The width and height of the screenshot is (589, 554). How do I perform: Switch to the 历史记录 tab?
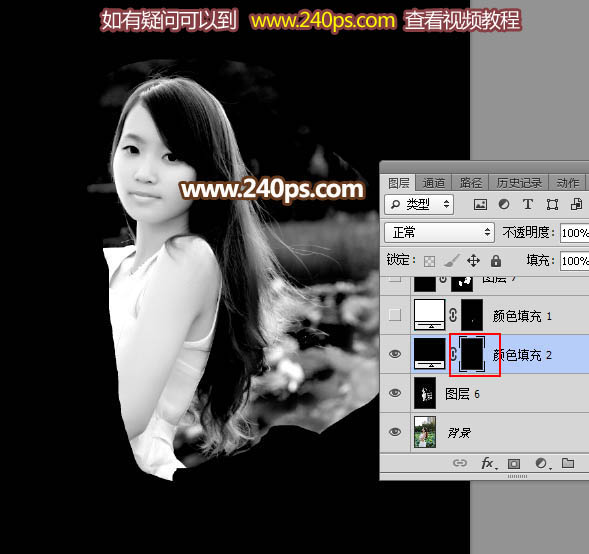coord(519,183)
